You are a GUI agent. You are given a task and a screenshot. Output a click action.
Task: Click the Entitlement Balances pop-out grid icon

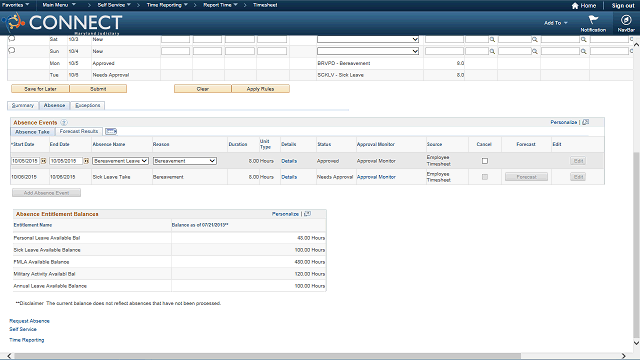(307, 213)
